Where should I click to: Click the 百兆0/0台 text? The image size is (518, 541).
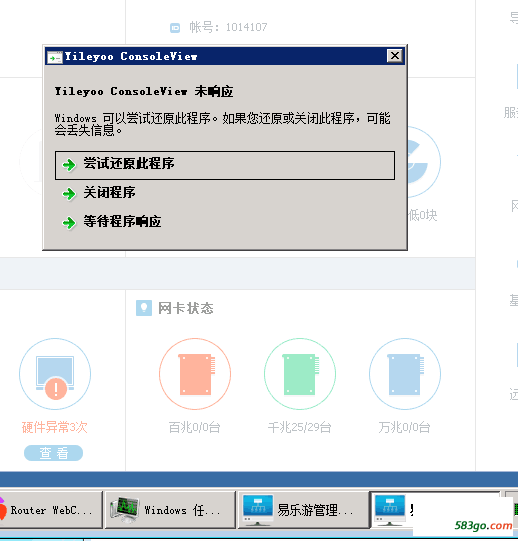click(195, 427)
